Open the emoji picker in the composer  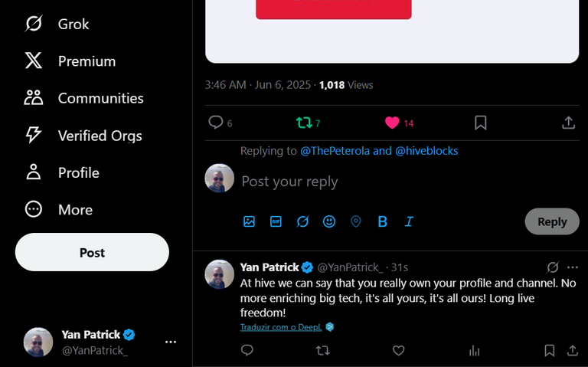[329, 221]
